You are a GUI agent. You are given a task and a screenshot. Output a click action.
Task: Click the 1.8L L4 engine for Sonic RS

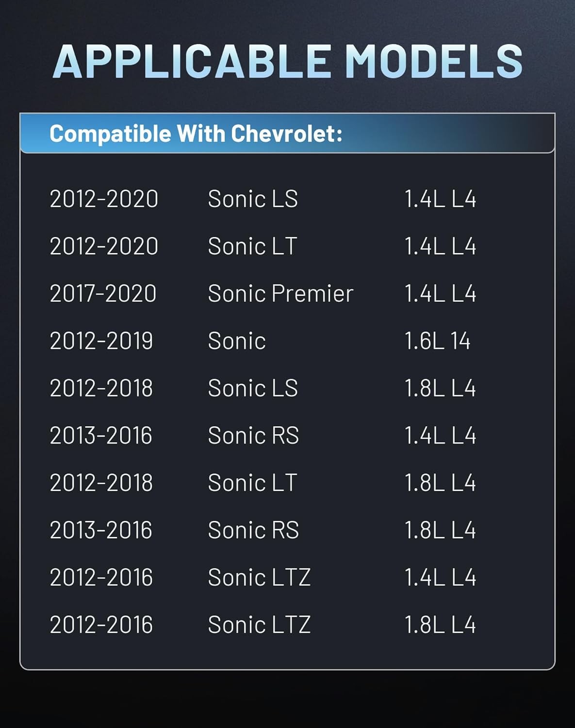click(440, 530)
